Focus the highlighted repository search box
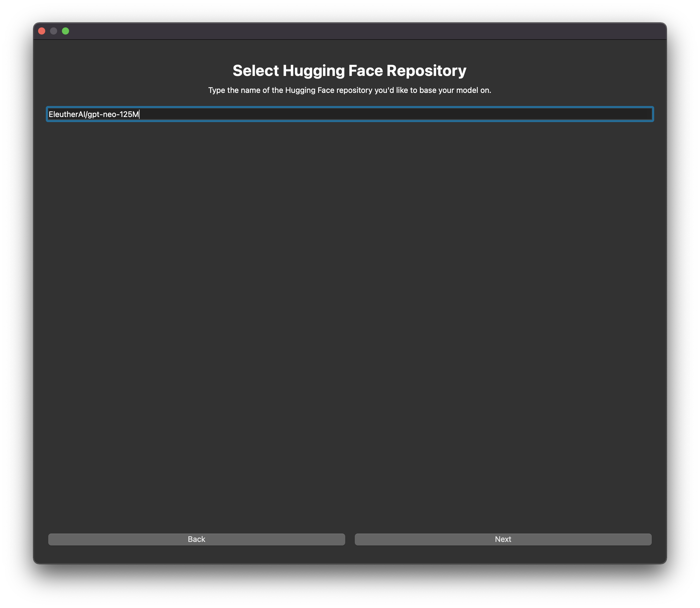 coord(349,114)
